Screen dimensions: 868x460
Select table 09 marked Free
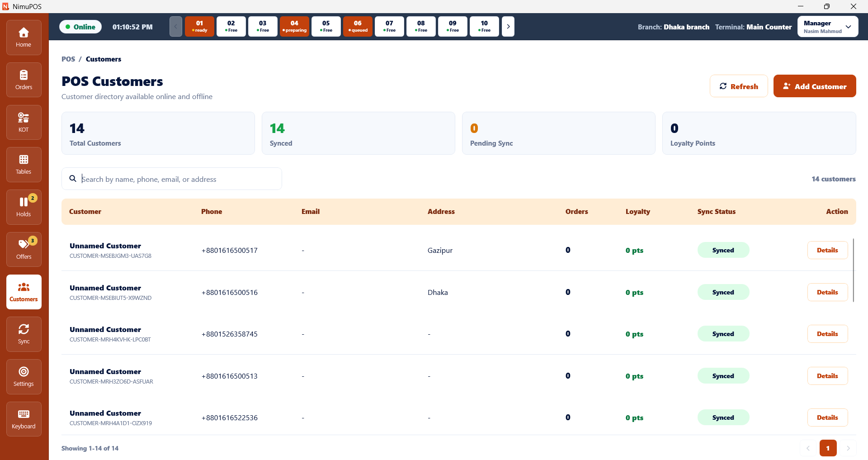453,26
